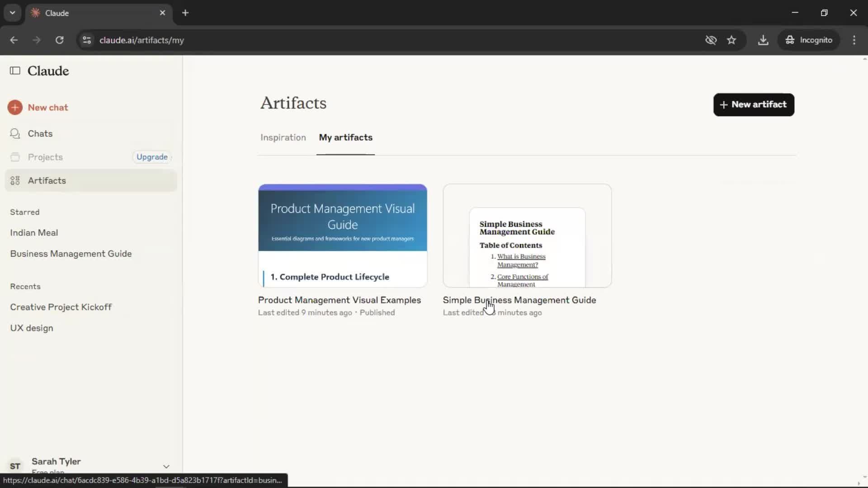Click the Projects folder icon in sidebar
This screenshot has width=868, height=488.
(x=15, y=157)
